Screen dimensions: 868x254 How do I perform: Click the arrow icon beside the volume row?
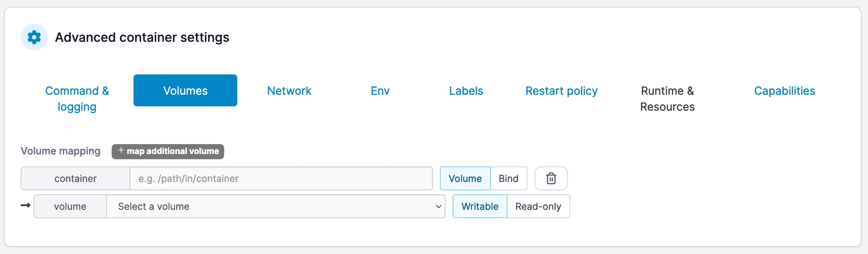coord(25,205)
